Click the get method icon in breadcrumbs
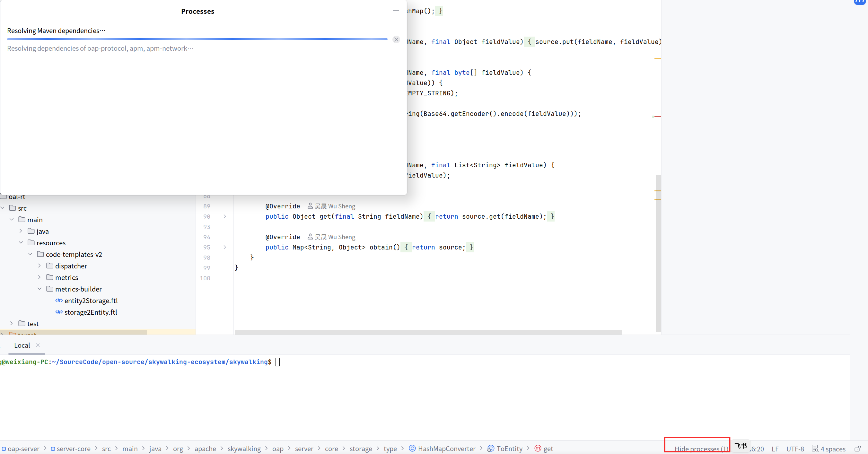This screenshot has width=868, height=454. (x=538, y=448)
